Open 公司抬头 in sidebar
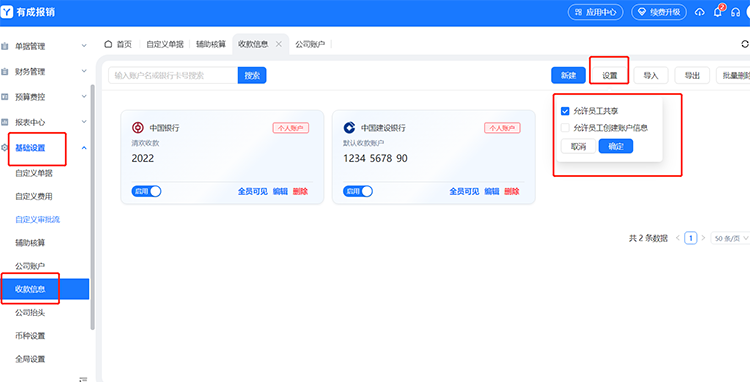The width and height of the screenshot is (750, 382). pyautogui.click(x=30, y=313)
